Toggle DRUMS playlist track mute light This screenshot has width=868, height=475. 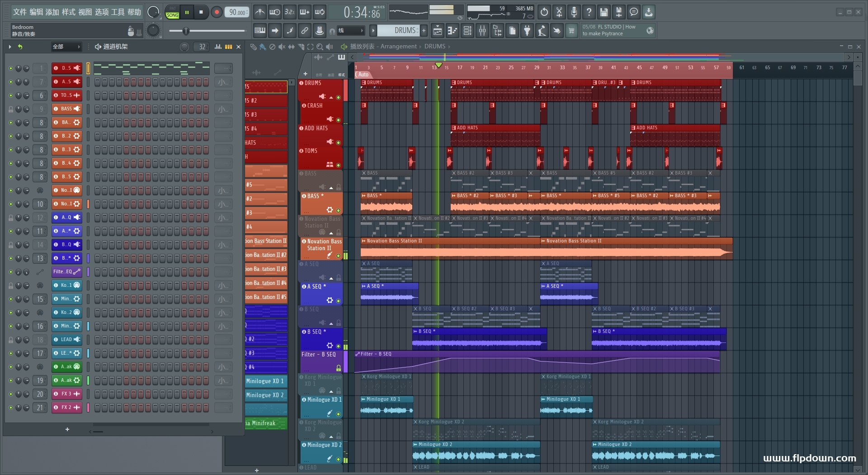pos(338,97)
